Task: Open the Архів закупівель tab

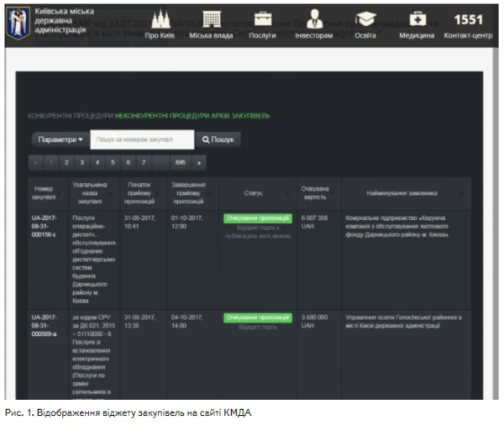Action: coord(224,115)
